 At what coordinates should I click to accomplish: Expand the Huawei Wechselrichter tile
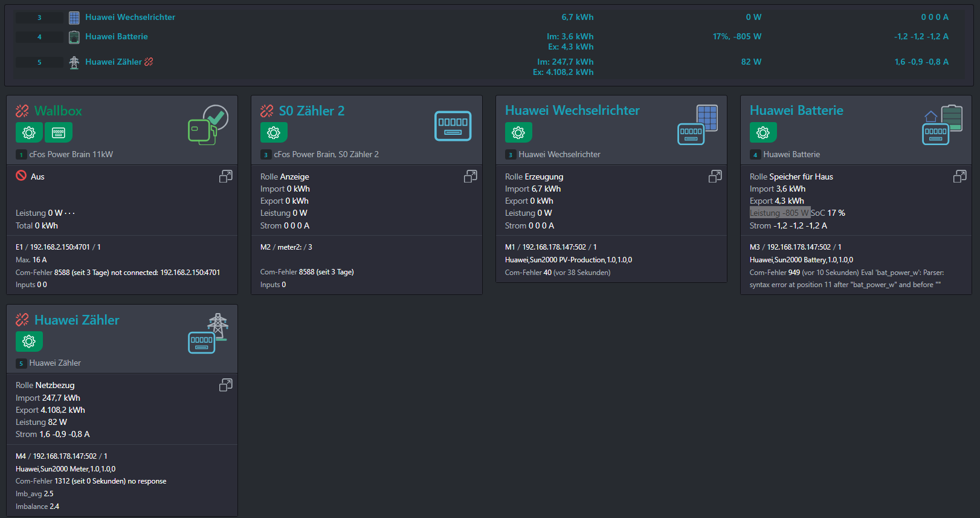point(715,176)
